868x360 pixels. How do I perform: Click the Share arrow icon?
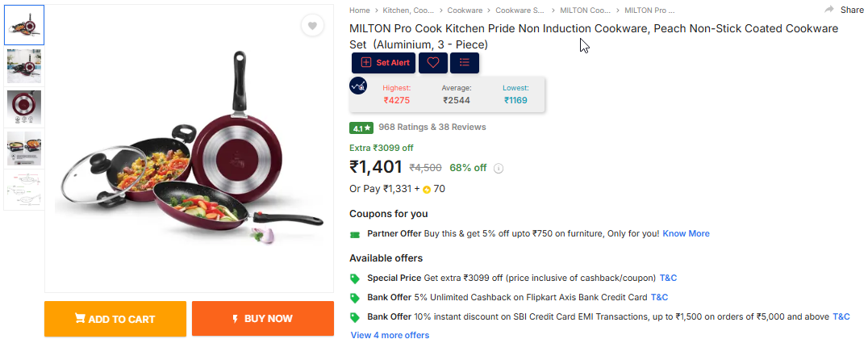pos(829,10)
